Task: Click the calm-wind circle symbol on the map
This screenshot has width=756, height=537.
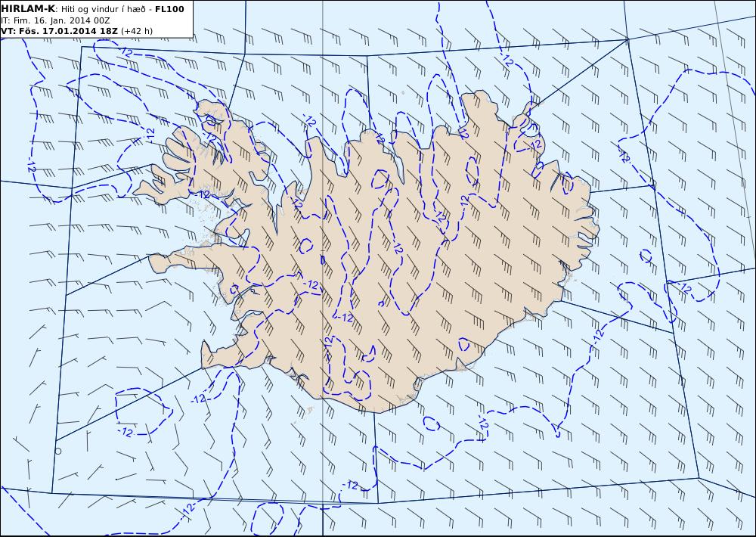Action: 58,451
